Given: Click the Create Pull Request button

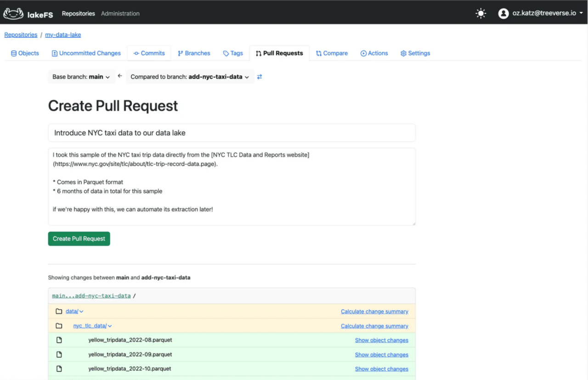Looking at the screenshot, I should (79, 238).
